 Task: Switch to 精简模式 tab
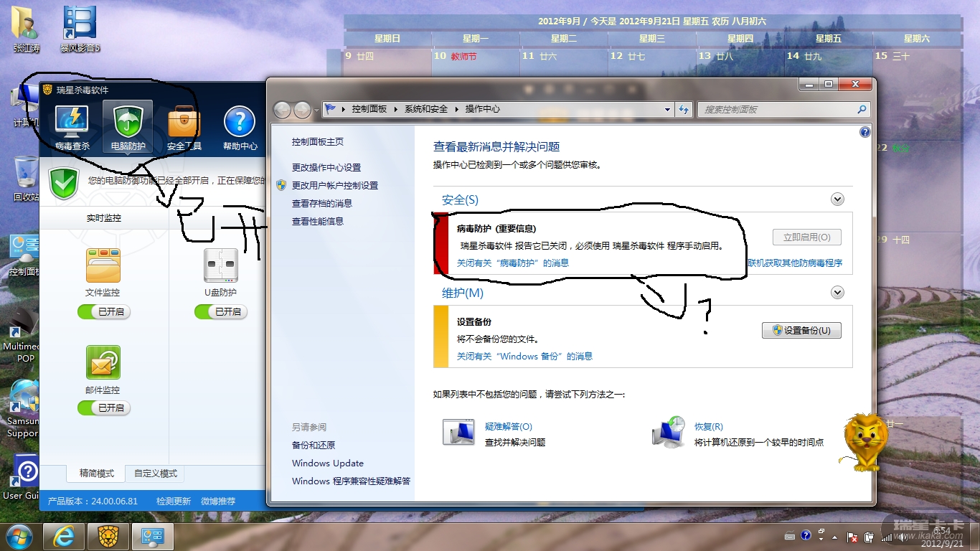(x=97, y=474)
